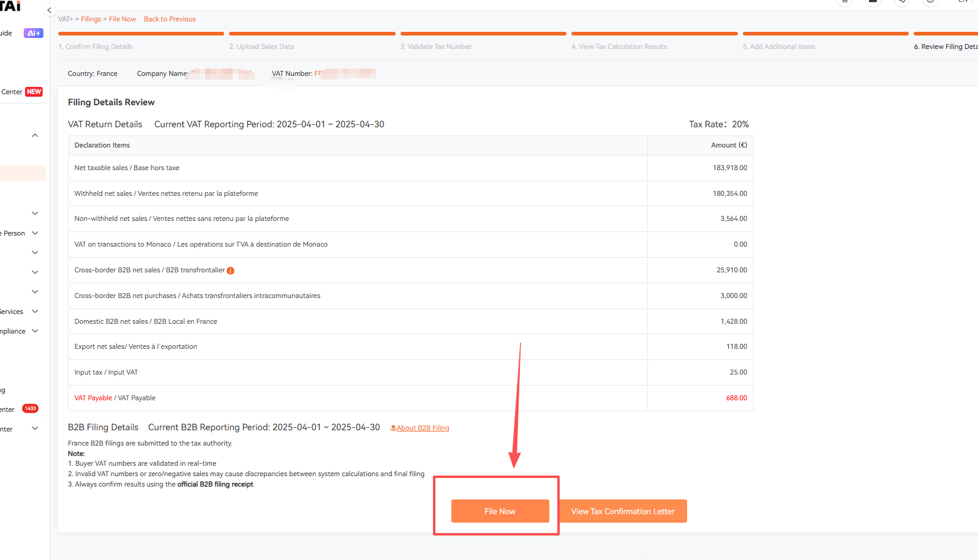Collapse the expanded sidebar section with up chevron

pyautogui.click(x=35, y=135)
